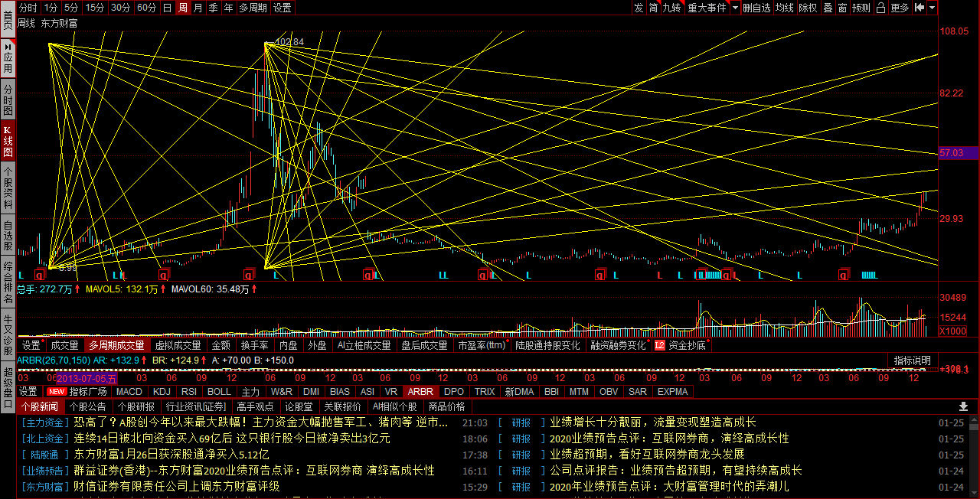Switch lower indicator to MACD
This screenshot has height=499, width=980.
129,391
